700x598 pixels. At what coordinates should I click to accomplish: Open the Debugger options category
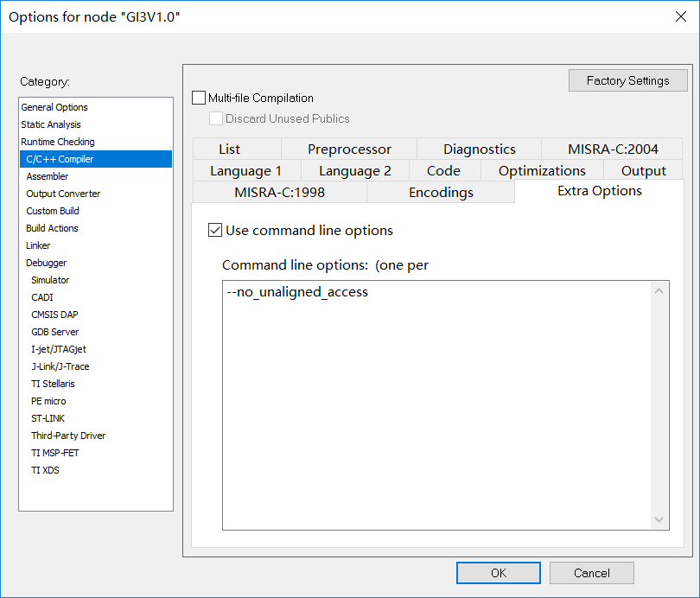point(46,263)
